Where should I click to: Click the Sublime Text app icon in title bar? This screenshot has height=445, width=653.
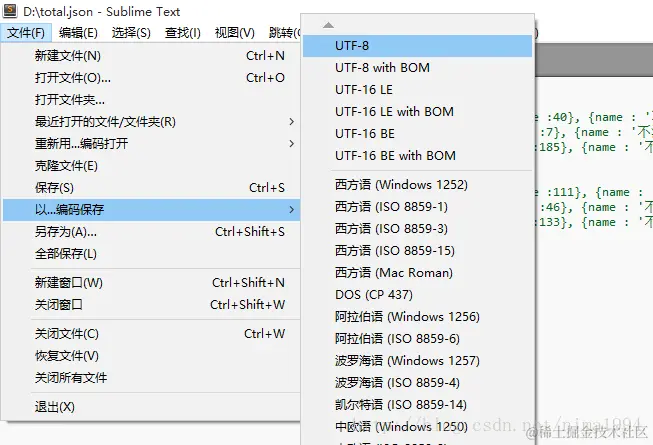tap(10, 10)
